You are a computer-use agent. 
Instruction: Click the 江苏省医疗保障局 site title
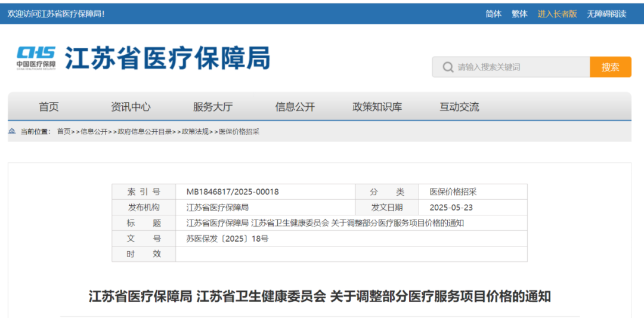click(x=168, y=58)
